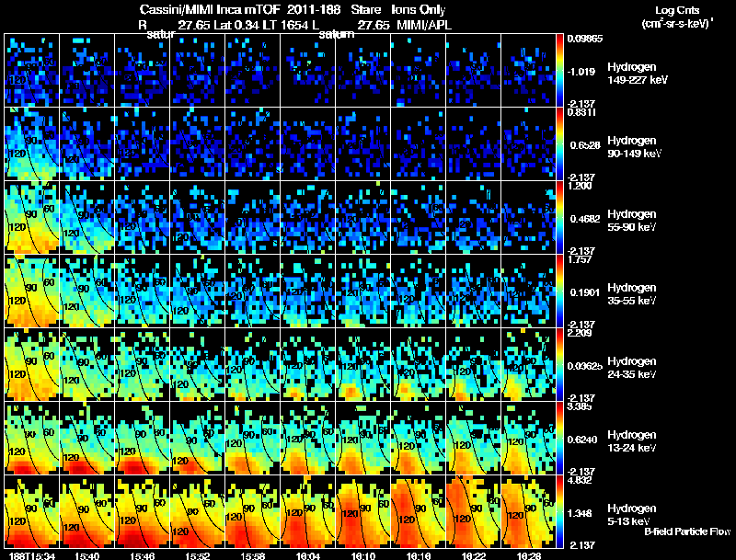Click the '4.632' colorbar maximum value
Image resolution: width=736 pixels, height=560 pixels.
[580, 480]
